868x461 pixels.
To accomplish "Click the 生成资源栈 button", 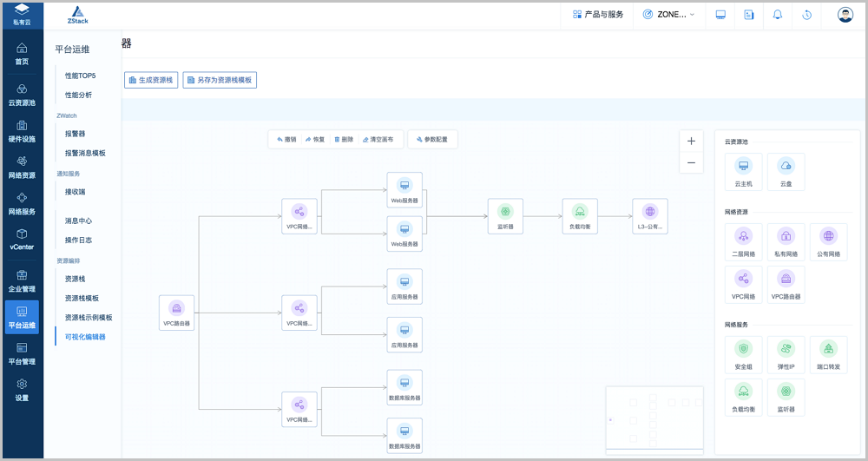I will click(x=151, y=80).
